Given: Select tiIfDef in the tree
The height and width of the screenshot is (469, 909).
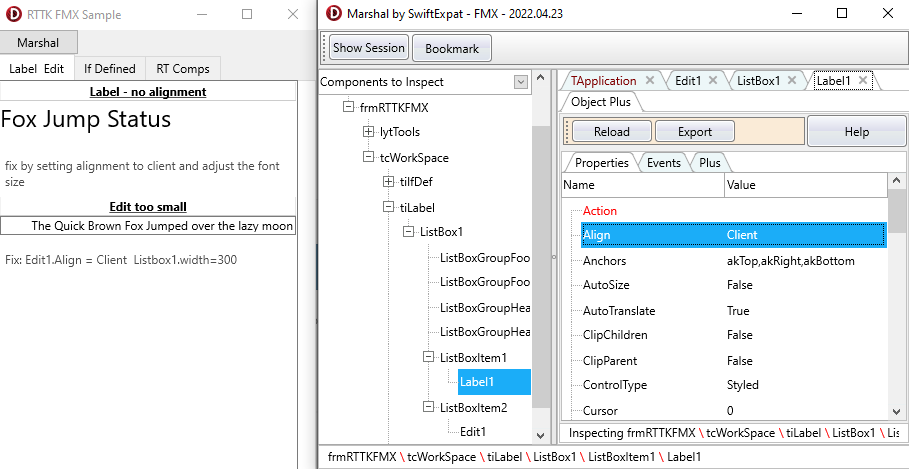Looking at the screenshot, I should point(416,182).
